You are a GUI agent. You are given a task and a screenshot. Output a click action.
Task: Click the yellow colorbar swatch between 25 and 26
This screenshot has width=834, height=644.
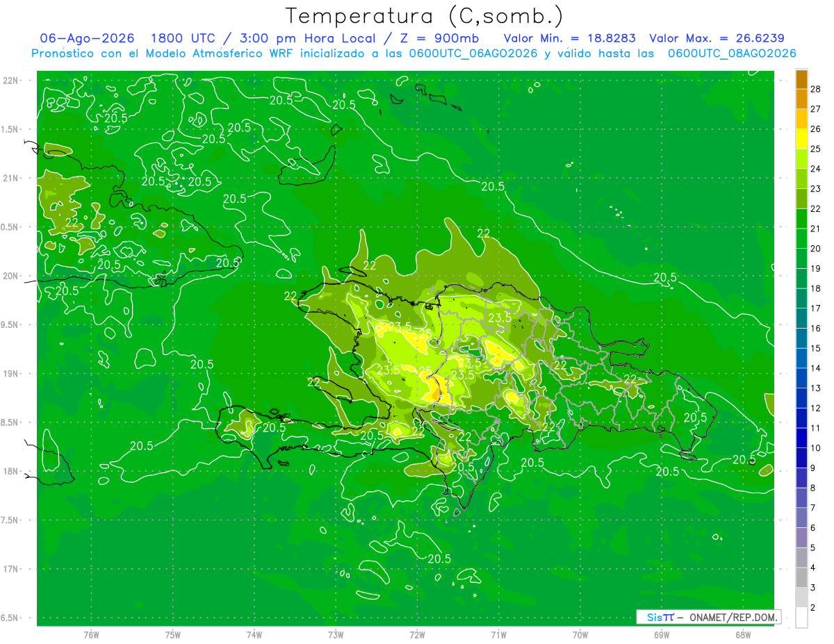click(x=801, y=139)
